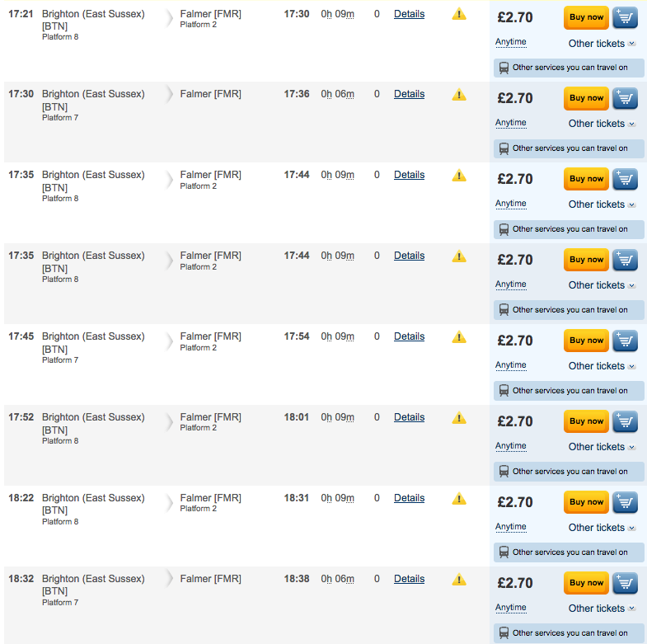
Task: Expand Other tickets for 17:52 train
Action: pos(602,447)
